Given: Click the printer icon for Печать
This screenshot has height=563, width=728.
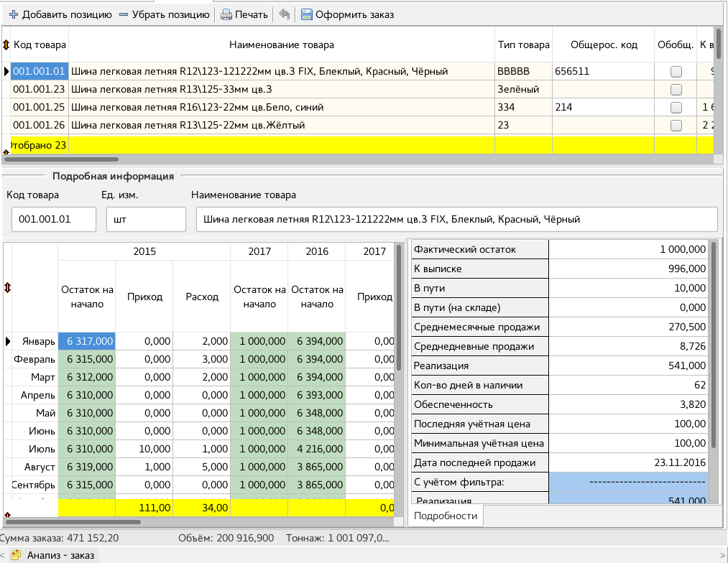Looking at the screenshot, I should [x=226, y=14].
